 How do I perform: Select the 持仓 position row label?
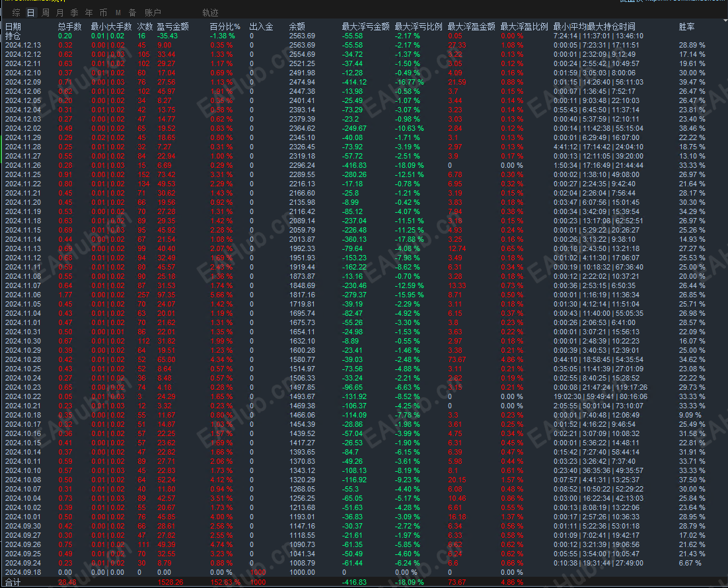(13, 36)
